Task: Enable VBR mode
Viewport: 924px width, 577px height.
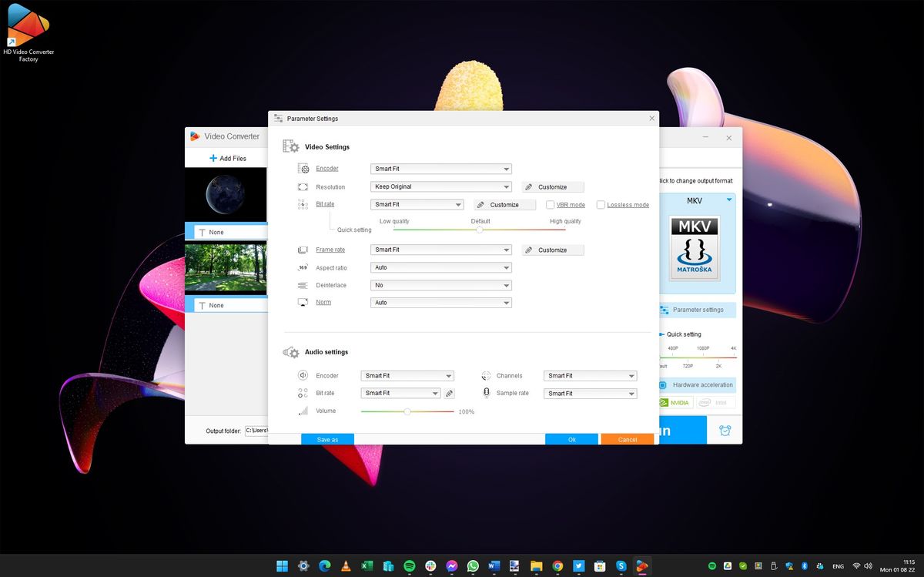Action: 551,204
